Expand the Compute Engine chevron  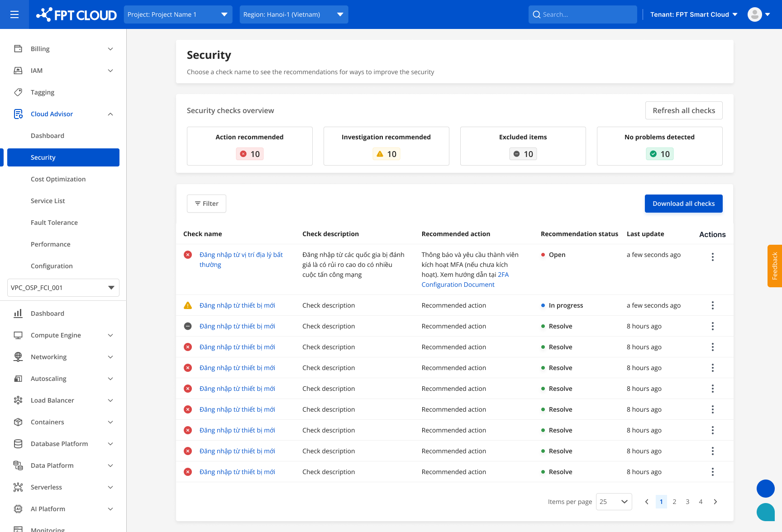110,335
